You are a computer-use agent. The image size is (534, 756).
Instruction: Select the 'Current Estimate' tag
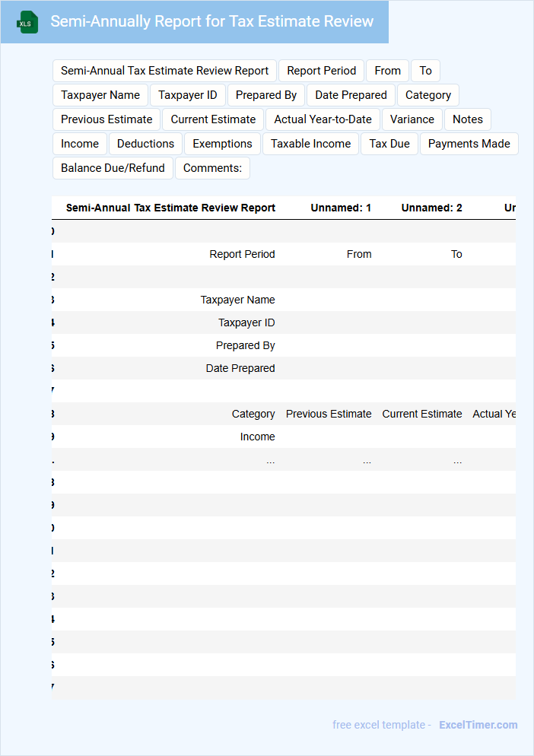[213, 119]
